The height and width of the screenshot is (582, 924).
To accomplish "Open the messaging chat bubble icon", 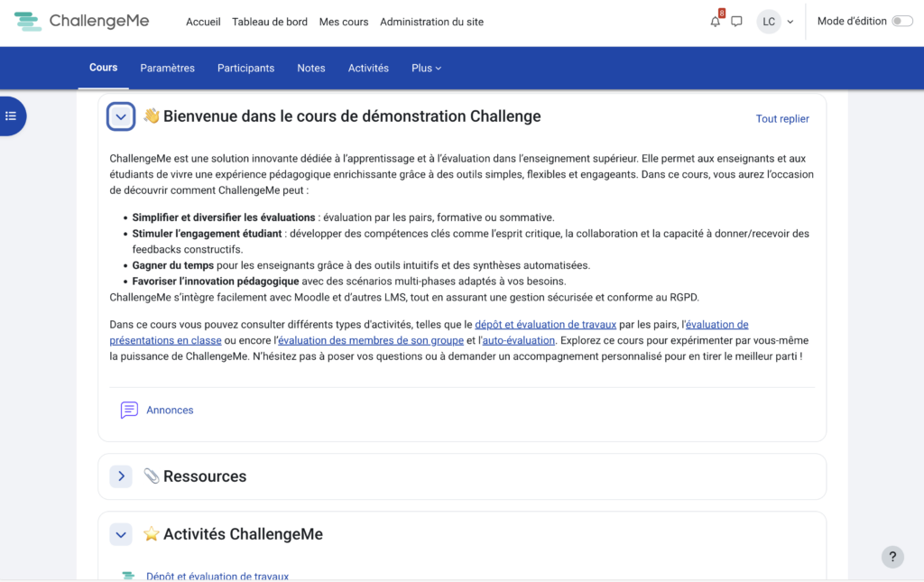I will tap(736, 22).
